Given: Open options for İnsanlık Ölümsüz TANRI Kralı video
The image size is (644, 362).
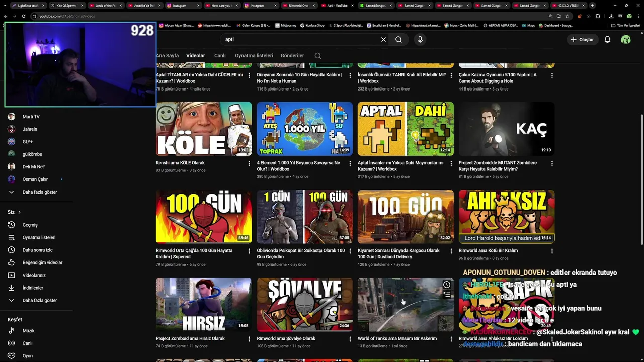Looking at the screenshot, I should pos(451,75).
